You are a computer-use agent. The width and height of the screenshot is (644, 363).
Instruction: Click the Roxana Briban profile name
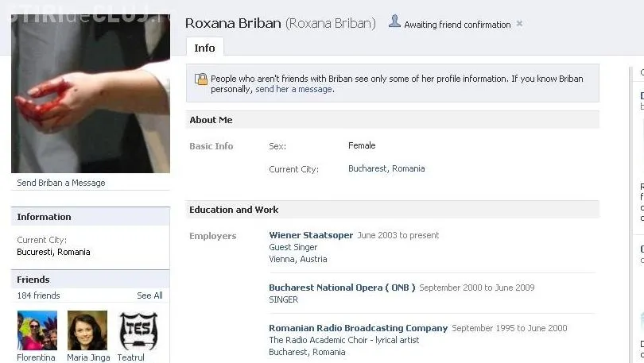pos(233,23)
